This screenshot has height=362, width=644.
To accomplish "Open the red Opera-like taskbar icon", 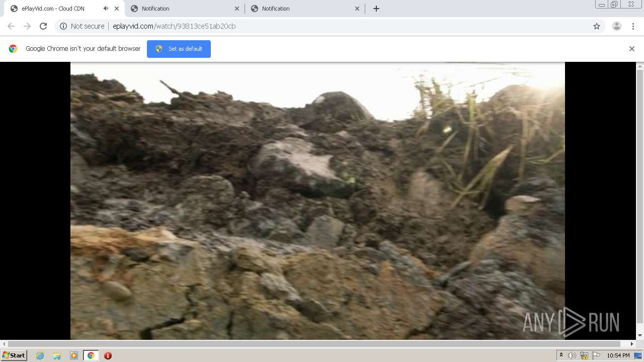I will click(x=108, y=355).
